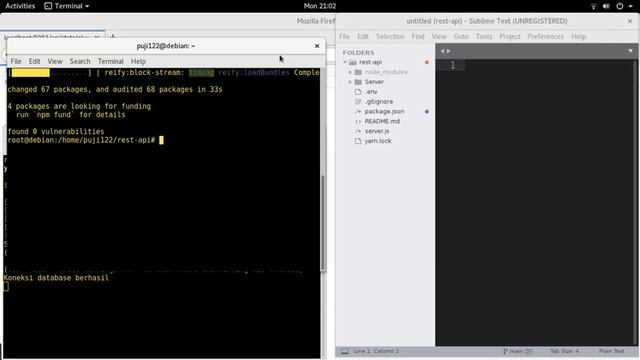Viewport: 640px width, 360px height.
Task: Toggle the sidebar via status bar icon
Action: [345, 351]
